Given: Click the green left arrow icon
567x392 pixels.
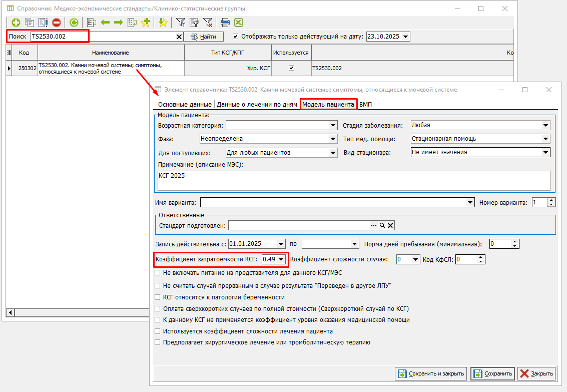Looking at the screenshot, I should (105, 23).
